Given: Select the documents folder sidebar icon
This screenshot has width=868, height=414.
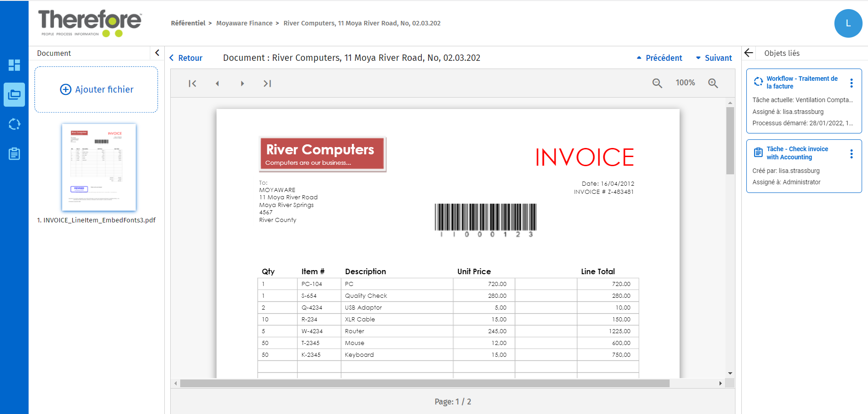Looking at the screenshot, I should [x=14, y=95].
